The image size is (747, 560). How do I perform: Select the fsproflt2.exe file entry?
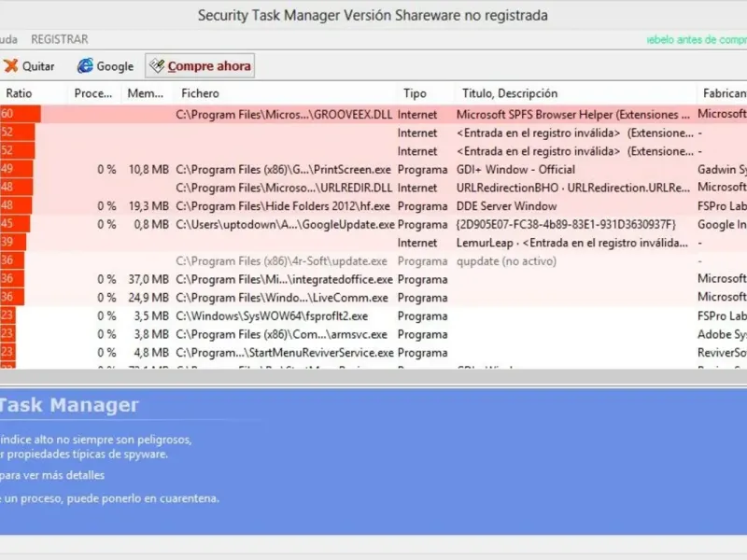272,315
